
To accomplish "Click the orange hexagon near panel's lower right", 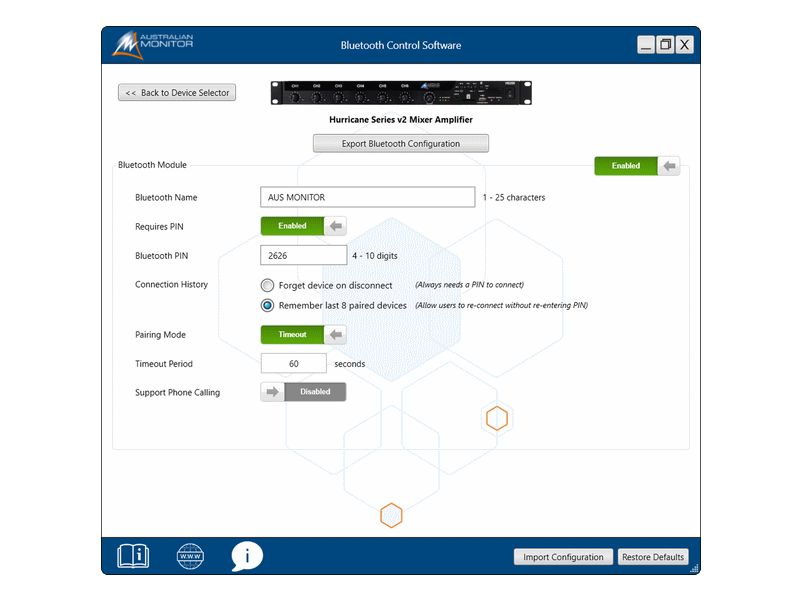I will pos(497,418).
